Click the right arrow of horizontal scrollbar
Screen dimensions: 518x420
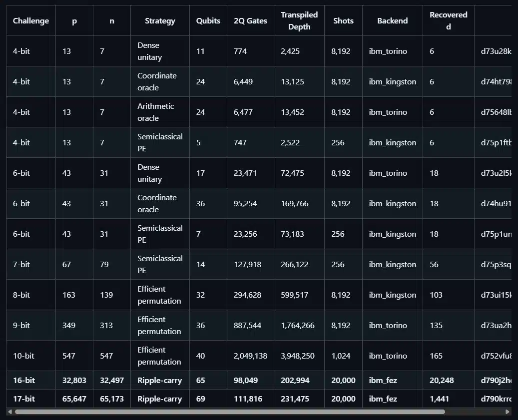coord(509,412)
